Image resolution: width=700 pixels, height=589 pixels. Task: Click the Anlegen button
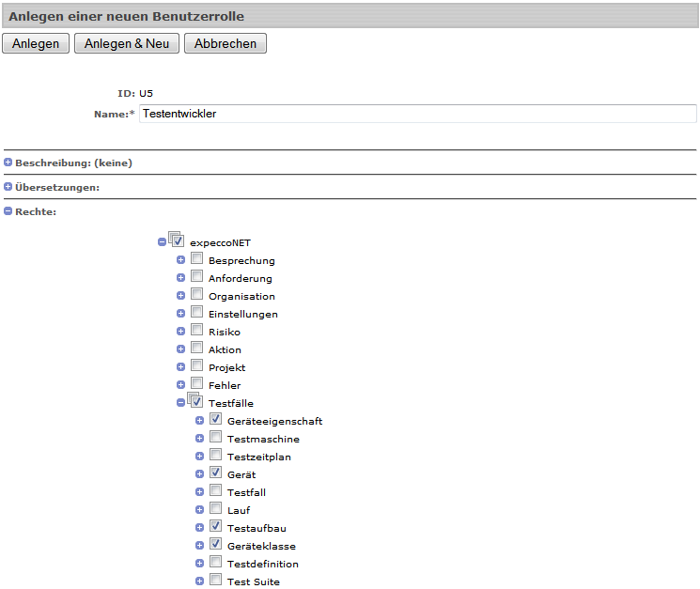click(x=36, y=43)
